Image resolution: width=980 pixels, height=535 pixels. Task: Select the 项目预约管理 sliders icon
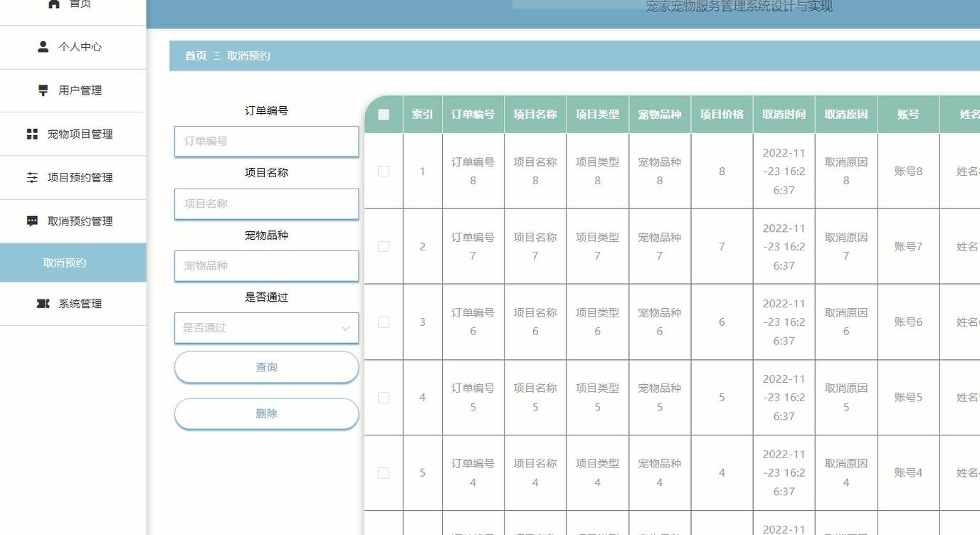pyautogui.click(x=32, y=177)
